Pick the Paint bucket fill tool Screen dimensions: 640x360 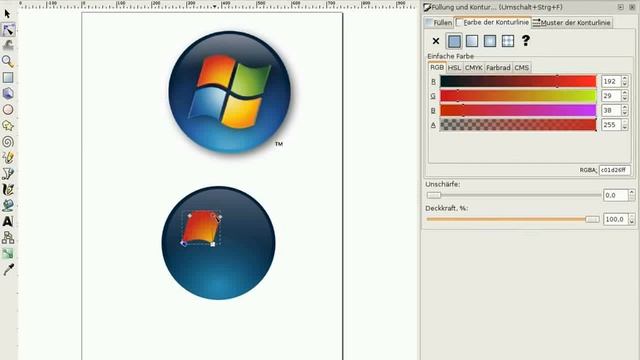[8, 205]
